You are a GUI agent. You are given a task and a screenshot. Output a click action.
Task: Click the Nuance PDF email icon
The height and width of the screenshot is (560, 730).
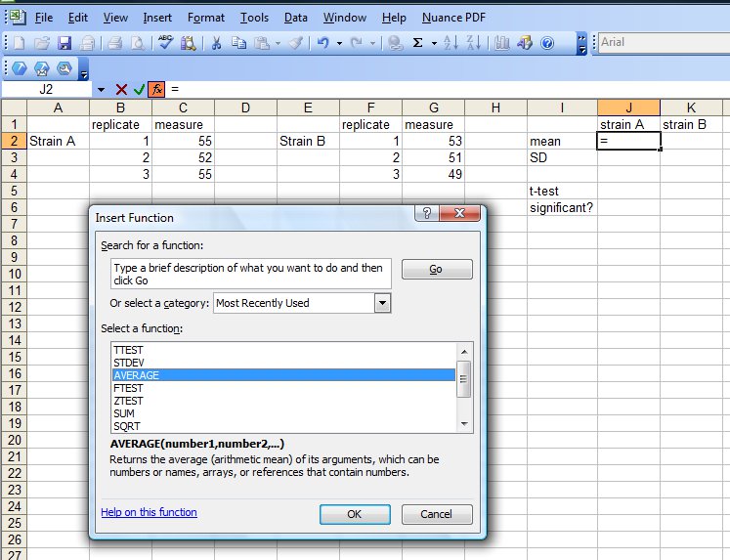42,68
